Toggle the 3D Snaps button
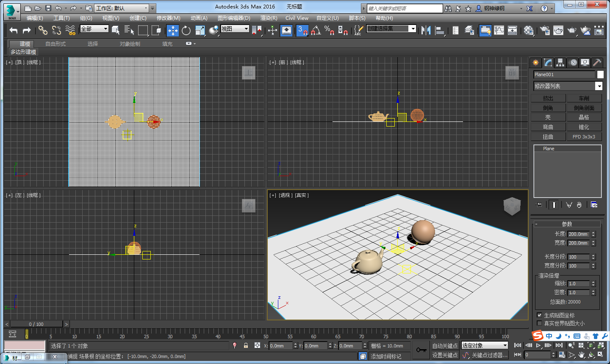Screen dimensions: 610x364 (302, 30)
